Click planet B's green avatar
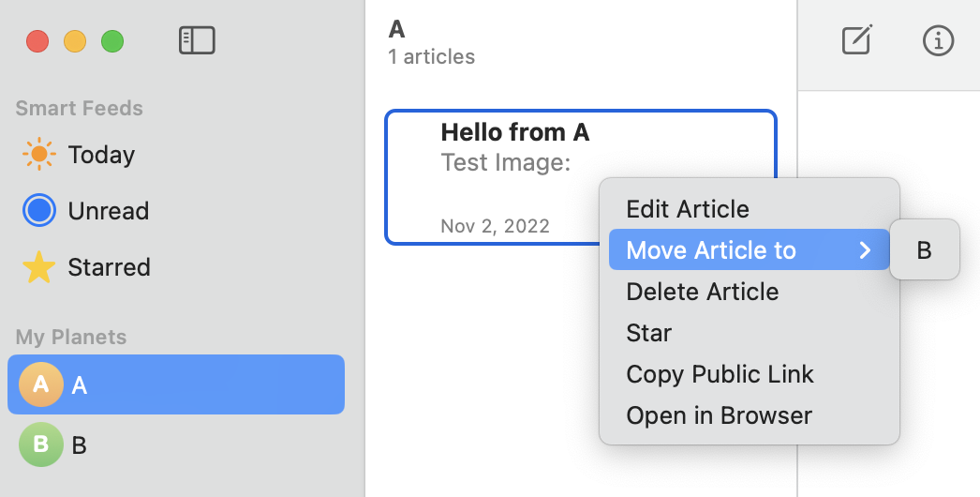 (41, 444)
